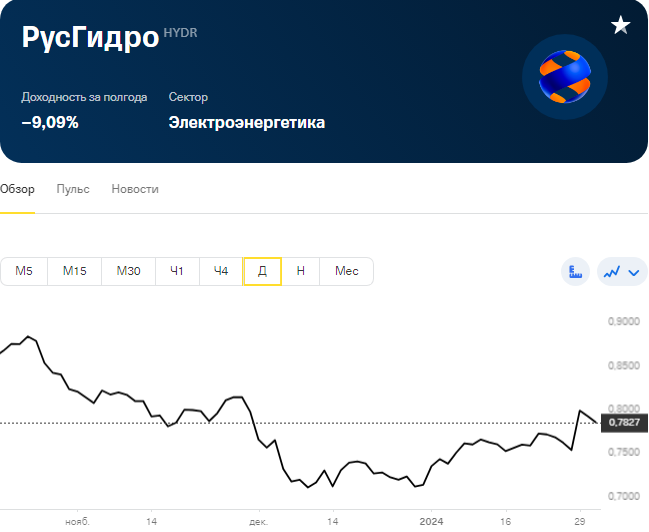Screen dimensions: 649x532
Task: Click the HYDR ticker label
Action: pos(180,33)
